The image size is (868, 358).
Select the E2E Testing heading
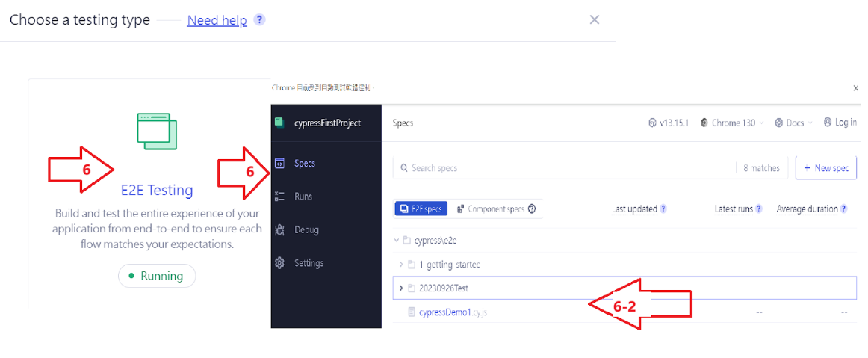pyautogui.click(x=157, y=191)
